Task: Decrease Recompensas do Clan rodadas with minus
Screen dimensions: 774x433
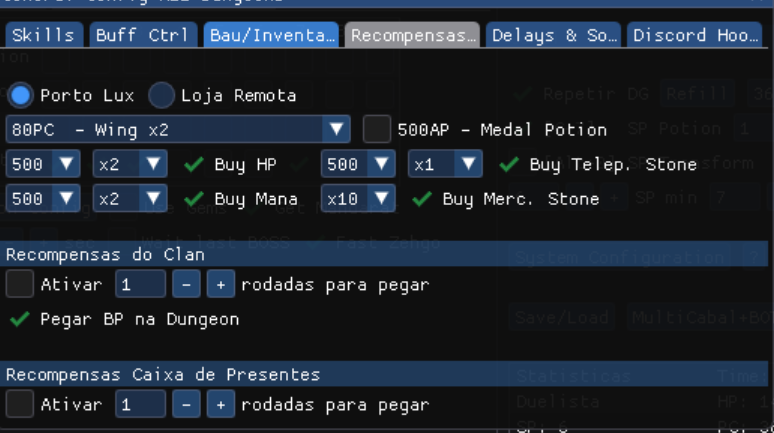Action: coord(186,284)
